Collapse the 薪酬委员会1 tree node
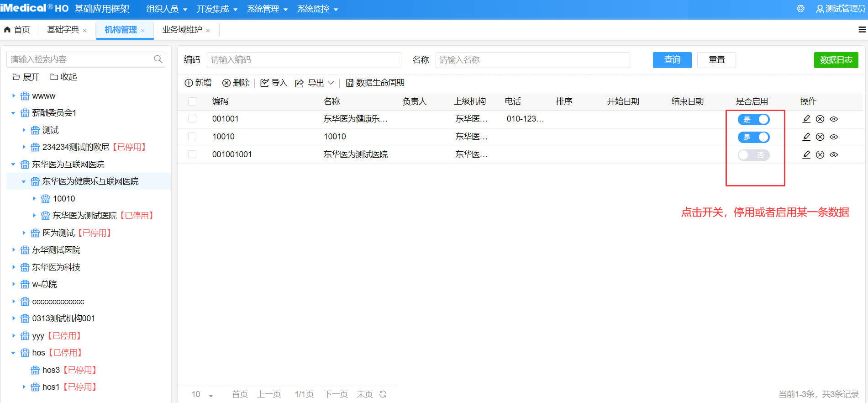 click(x=13, y=113)
